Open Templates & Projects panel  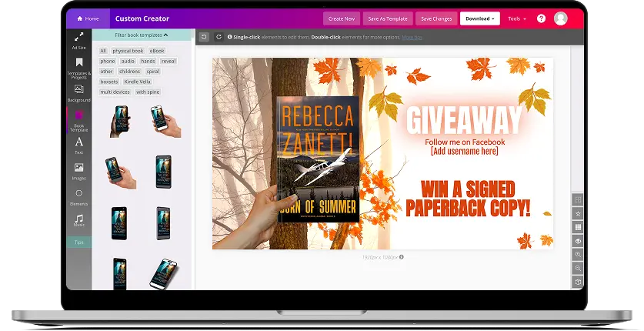tap(78, 68)
